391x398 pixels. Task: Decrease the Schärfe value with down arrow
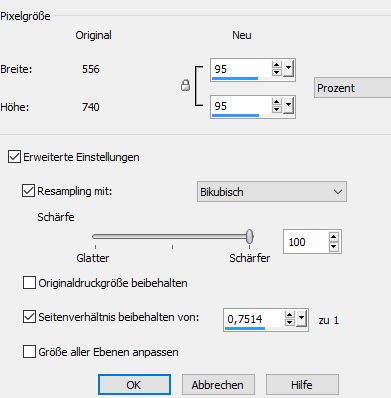(x=334, y=246)
